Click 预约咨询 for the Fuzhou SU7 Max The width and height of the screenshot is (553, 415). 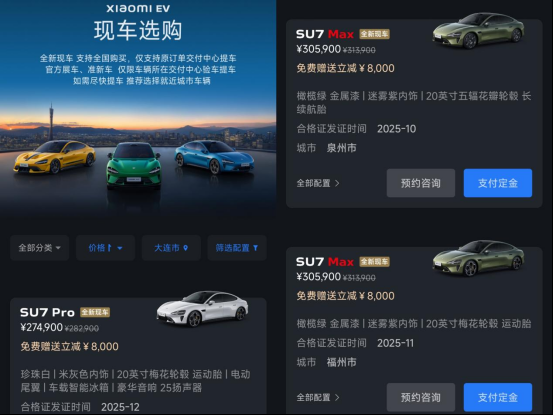click(421, 397)
